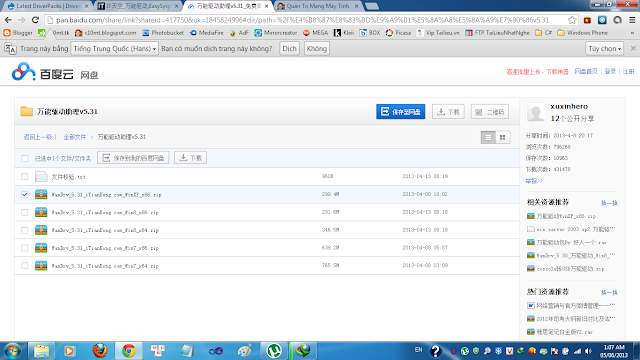Dismiss the translate bar with X
The height and width of the screenshot is (360, 640).
click(x=633, y=48)
